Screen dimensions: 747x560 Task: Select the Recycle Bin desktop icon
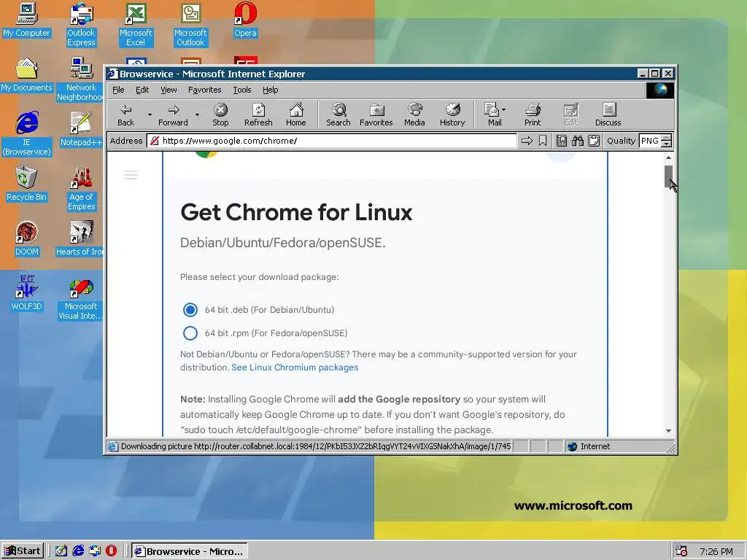click(x=26, y=184)
